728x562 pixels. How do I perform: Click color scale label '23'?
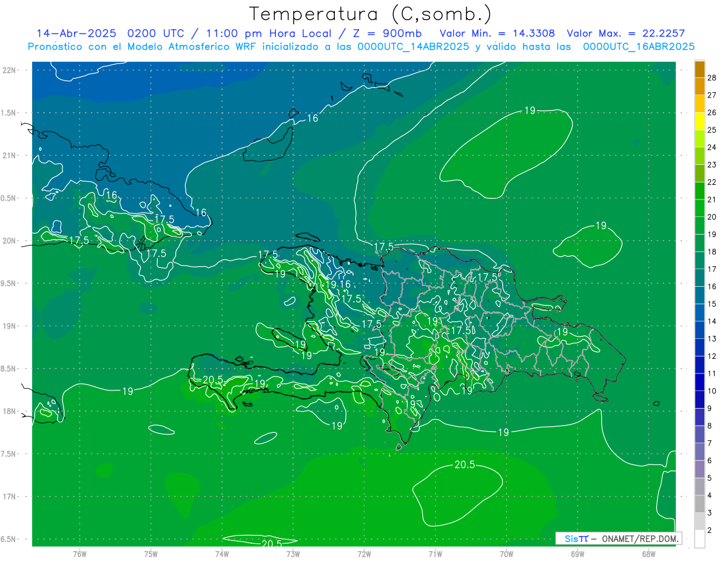tap(712, 165)
